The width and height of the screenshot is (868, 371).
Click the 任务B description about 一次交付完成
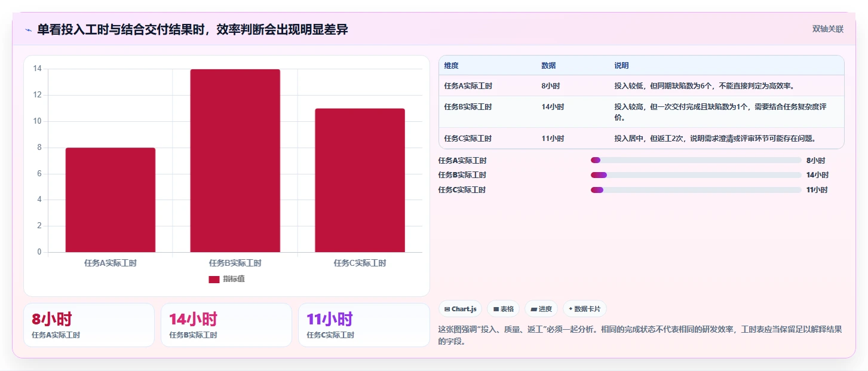tap(720, 112)
